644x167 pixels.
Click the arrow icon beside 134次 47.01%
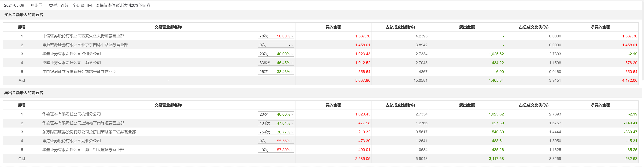click(x=292, y=123)
